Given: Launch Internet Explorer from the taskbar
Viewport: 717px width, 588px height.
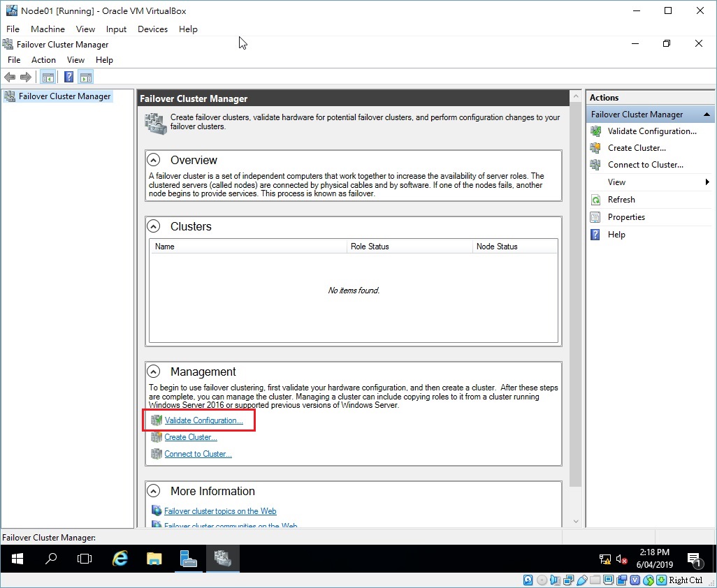Looking at the screenshot, I should [x=119, y=558].
